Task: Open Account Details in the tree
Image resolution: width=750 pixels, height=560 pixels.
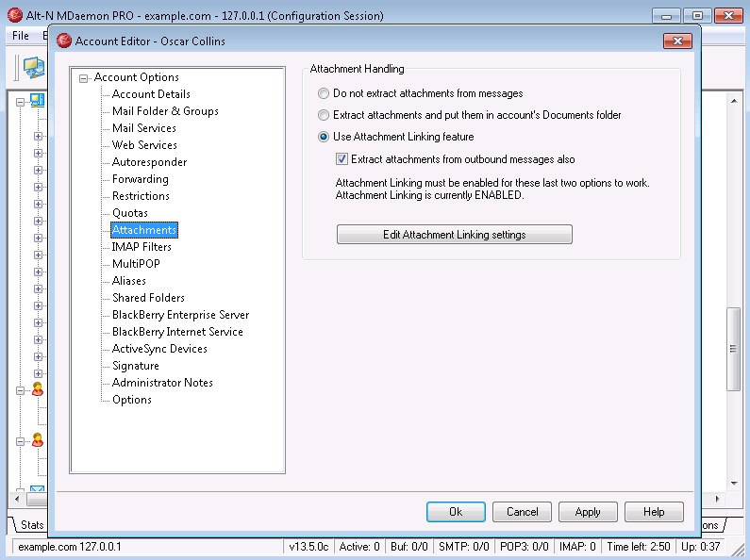Action: click(x=151, y=94)
